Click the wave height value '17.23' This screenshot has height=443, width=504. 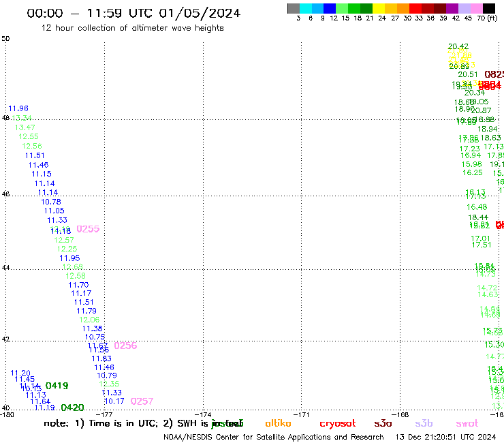470,149
